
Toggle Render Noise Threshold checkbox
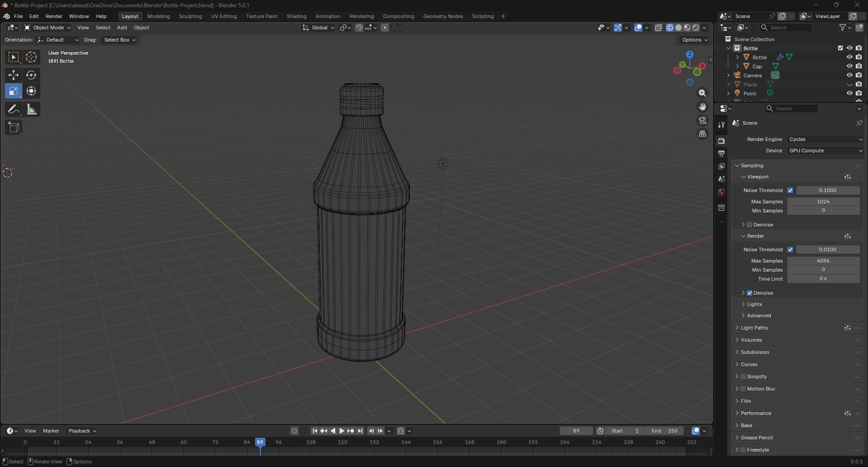click(x=790, y=249)
